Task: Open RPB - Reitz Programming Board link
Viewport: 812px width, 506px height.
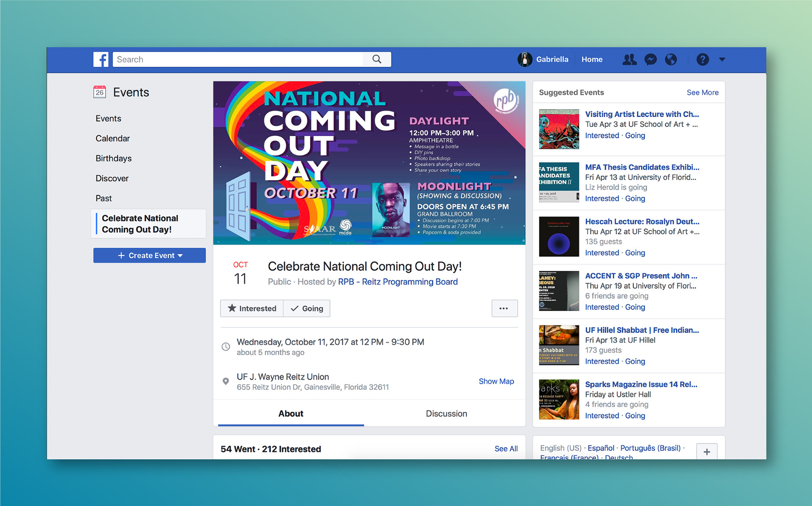Action: pos(398,282)
